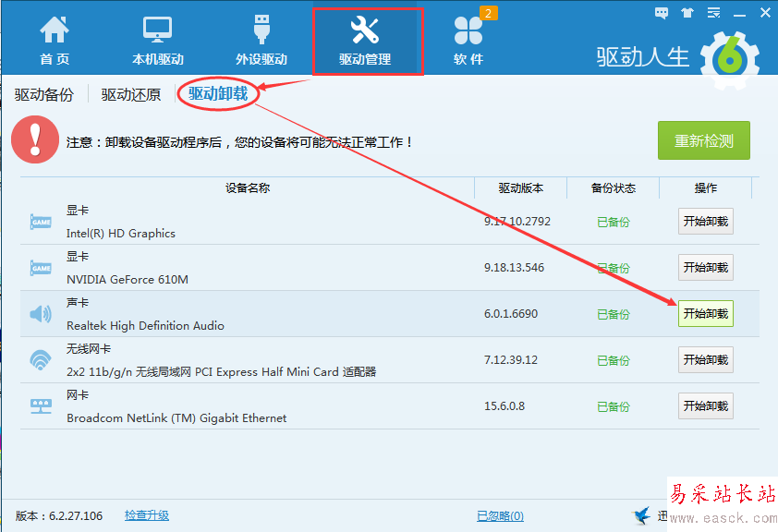
Task: Switch to 驱动备份 sub-tab
Action: [x=44, y=94]
